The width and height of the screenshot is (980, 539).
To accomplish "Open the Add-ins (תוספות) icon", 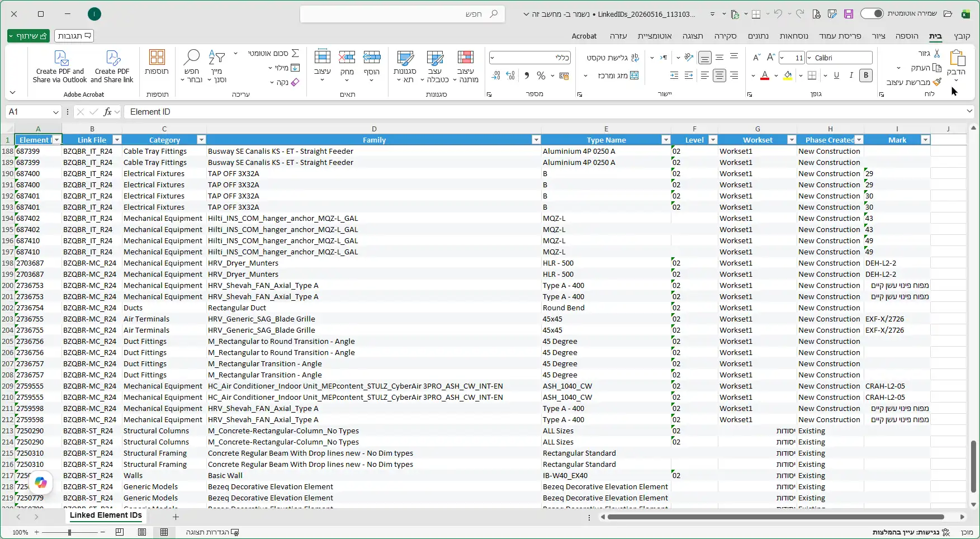I will coord(157,57).
